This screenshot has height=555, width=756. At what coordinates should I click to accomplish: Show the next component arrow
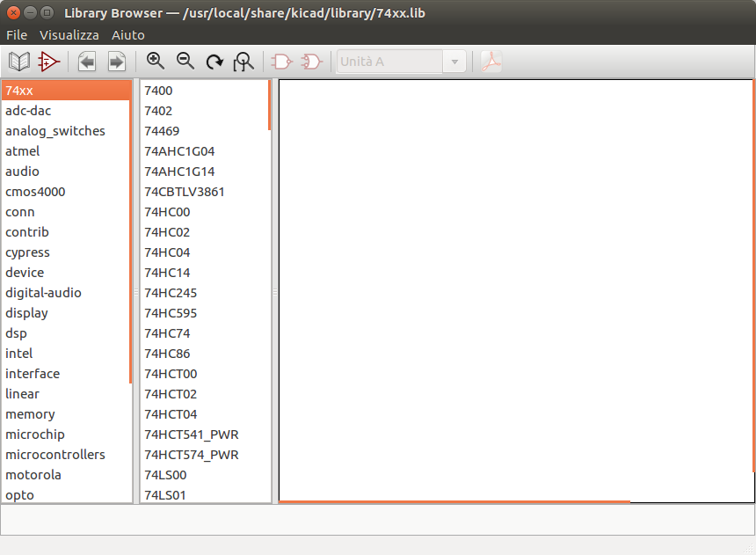click(x=116, y=62)
